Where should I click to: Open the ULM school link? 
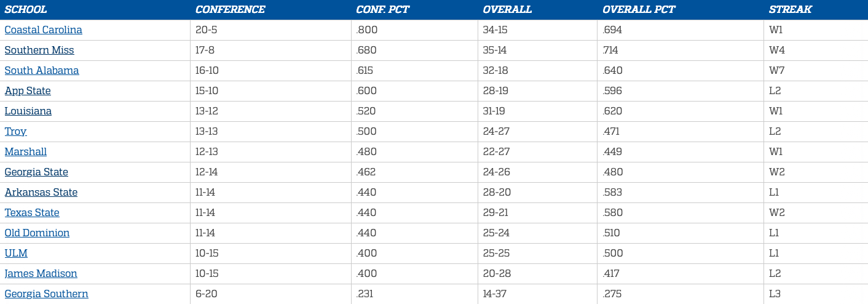click(x=16, y=254)
